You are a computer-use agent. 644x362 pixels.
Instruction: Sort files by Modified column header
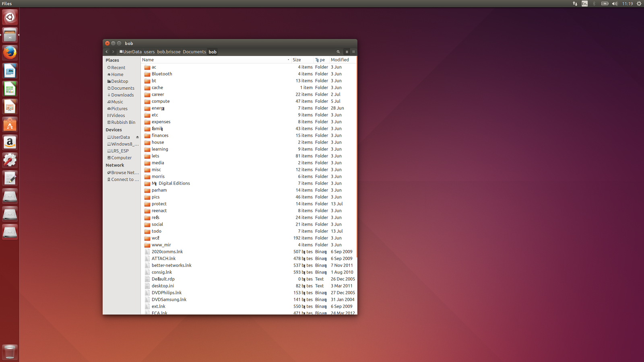tap(340, 60)
